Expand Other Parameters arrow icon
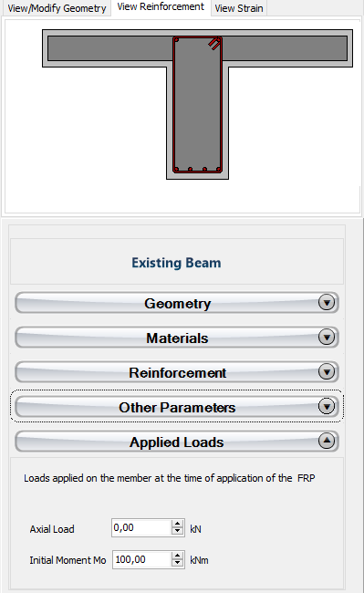The width and height of the screenshot is (364, 593). click(x=327, y=407)
